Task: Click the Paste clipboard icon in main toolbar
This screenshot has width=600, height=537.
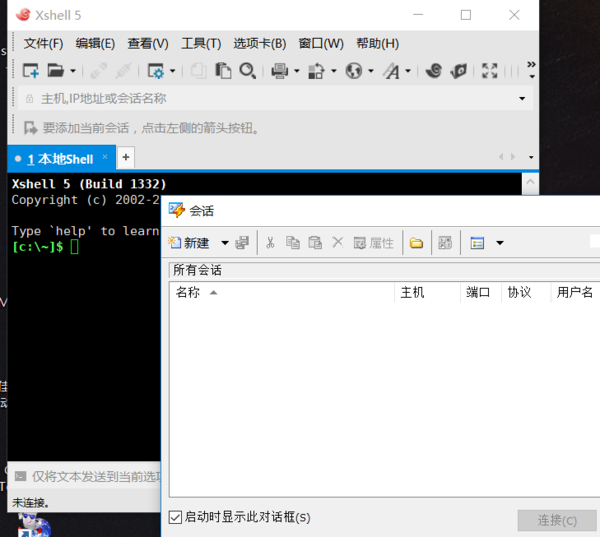Action: (223, 71)
